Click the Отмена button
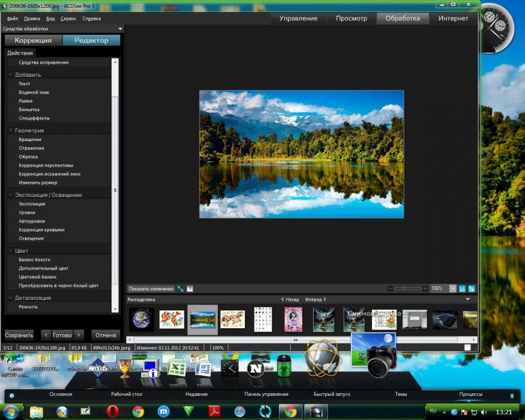Viewport: 525px width, 420px height. coord(106,335)
